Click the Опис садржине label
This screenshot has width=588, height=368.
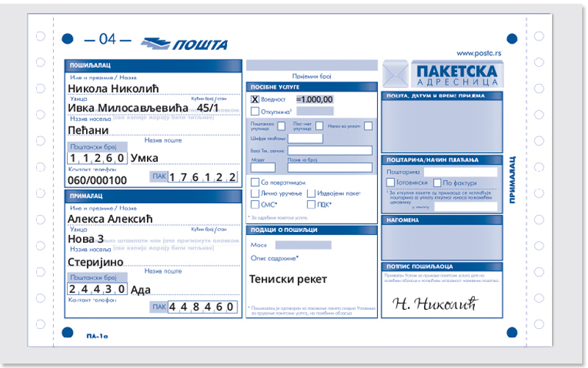[x=274, y=258]
